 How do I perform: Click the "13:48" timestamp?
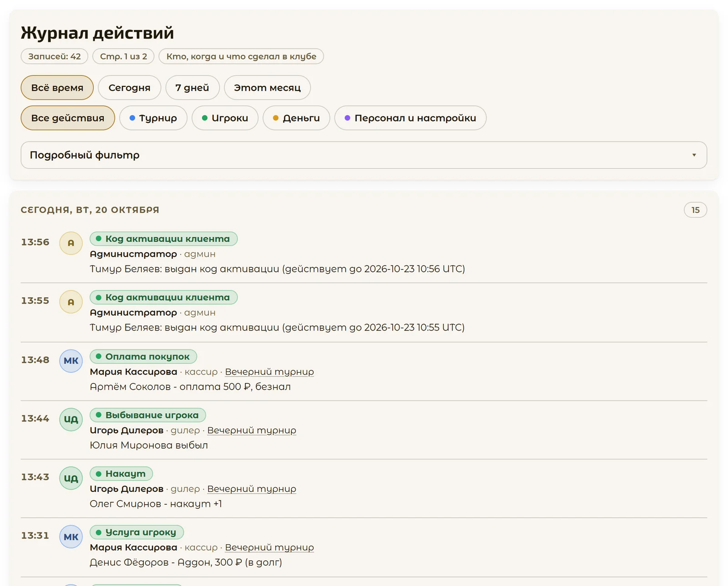(x=35, y=360)
